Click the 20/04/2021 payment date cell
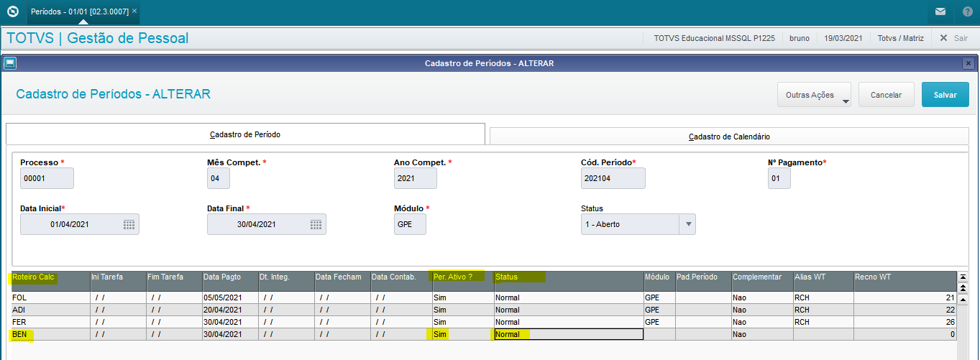Viewport: 980px width, 360px height. tap(229, 310)
